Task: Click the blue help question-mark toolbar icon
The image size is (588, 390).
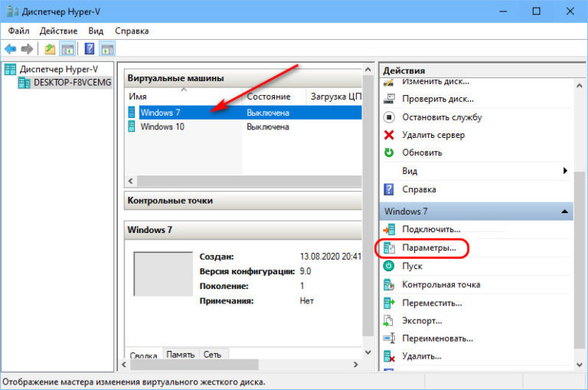Action: tap(90, 49)
